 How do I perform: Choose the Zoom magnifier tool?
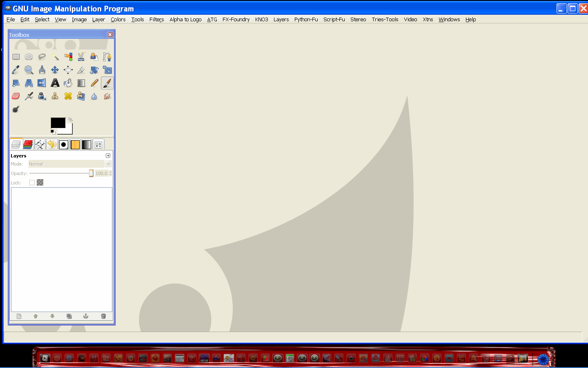[x=29, y=70]
